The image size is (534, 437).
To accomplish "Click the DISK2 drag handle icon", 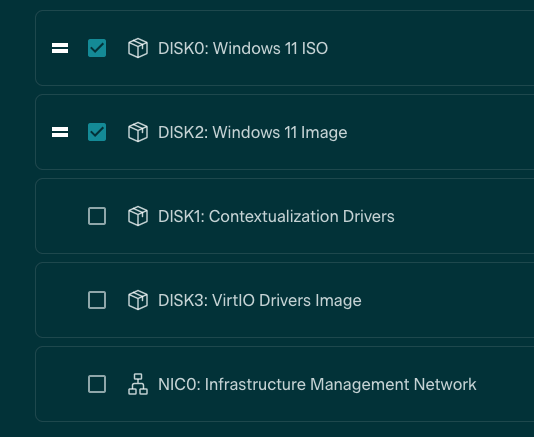I will tap(60, 132).
